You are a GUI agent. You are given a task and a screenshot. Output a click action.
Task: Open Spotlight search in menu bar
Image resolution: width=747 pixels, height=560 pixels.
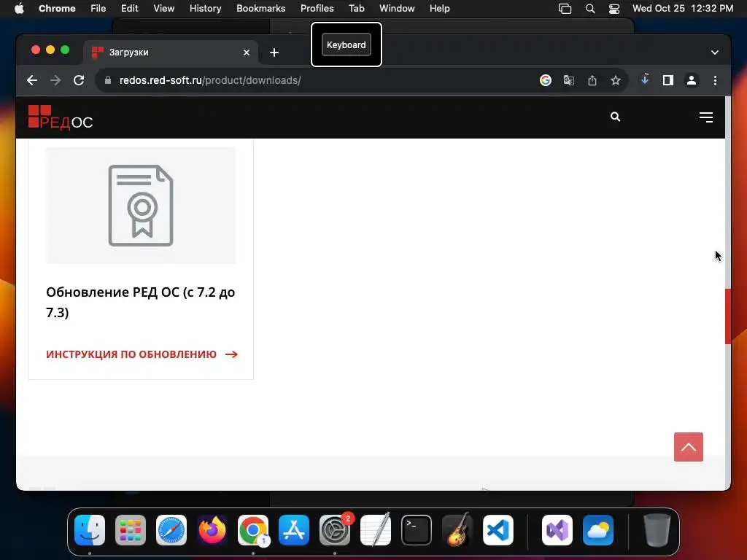(589, 9)
